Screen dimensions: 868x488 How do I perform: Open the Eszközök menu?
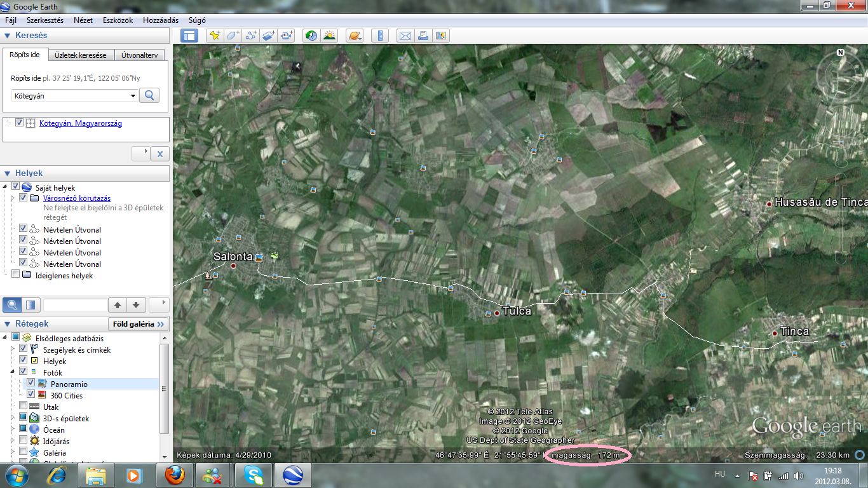pos(118,20)
